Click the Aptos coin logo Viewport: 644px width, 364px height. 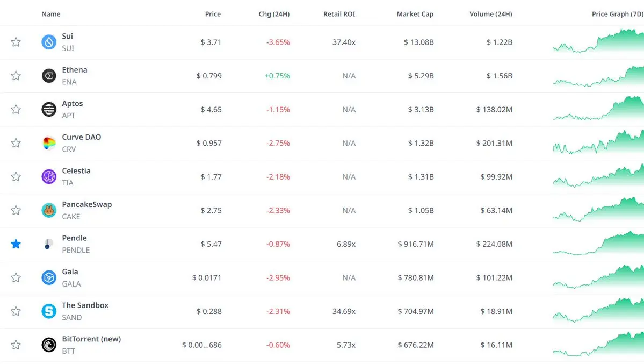point(49,109)
